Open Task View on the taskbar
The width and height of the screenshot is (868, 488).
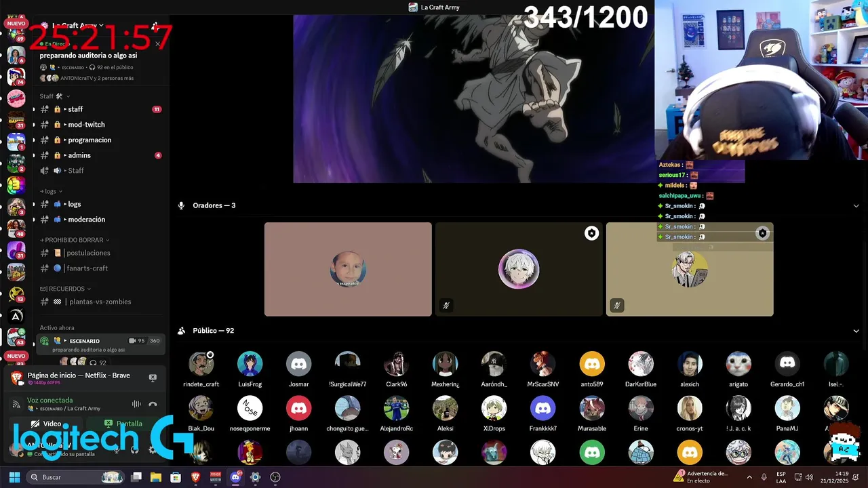click(x=136, y=477)
